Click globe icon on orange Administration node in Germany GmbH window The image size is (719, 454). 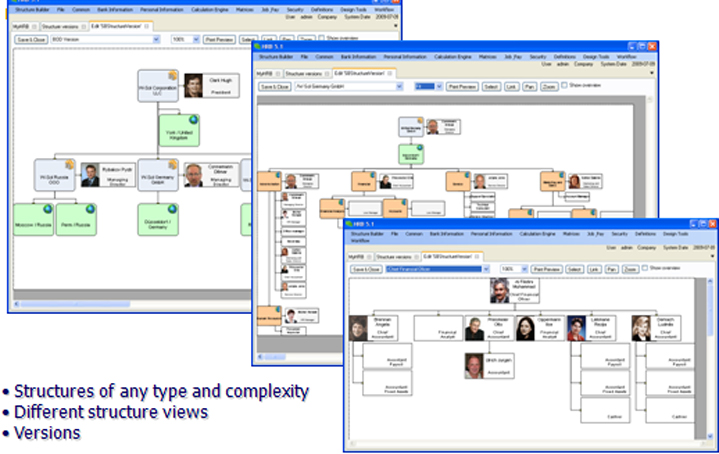tap(277, 175)
